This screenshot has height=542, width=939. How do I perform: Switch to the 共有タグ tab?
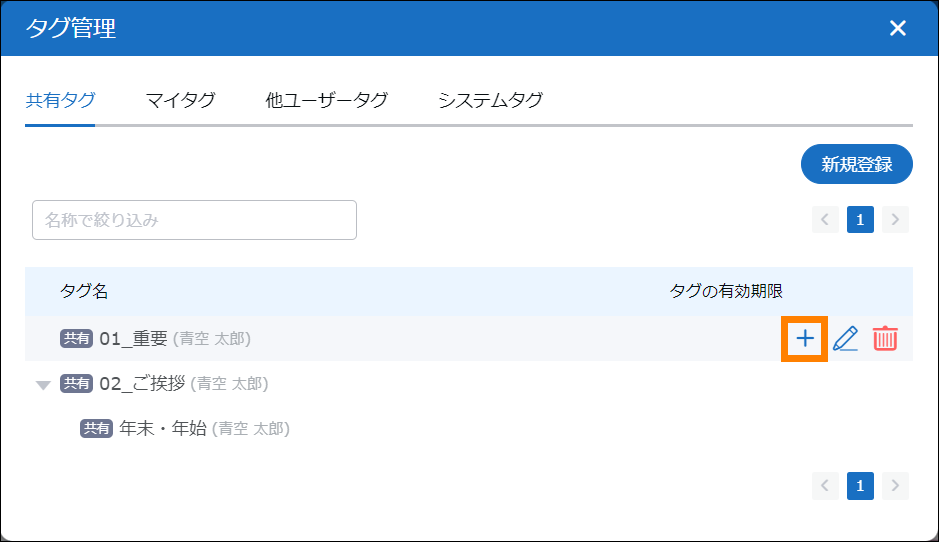coord(60,100)
